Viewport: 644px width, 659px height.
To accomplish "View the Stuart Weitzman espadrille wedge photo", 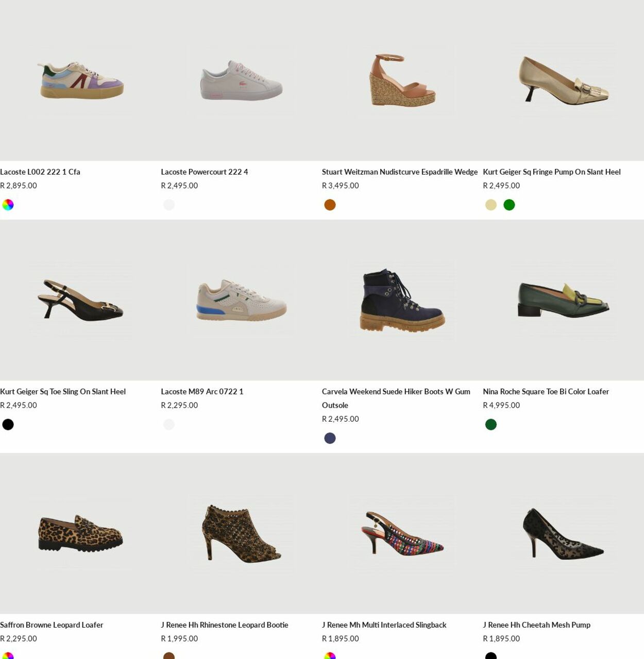I will (x=402, y=80).
